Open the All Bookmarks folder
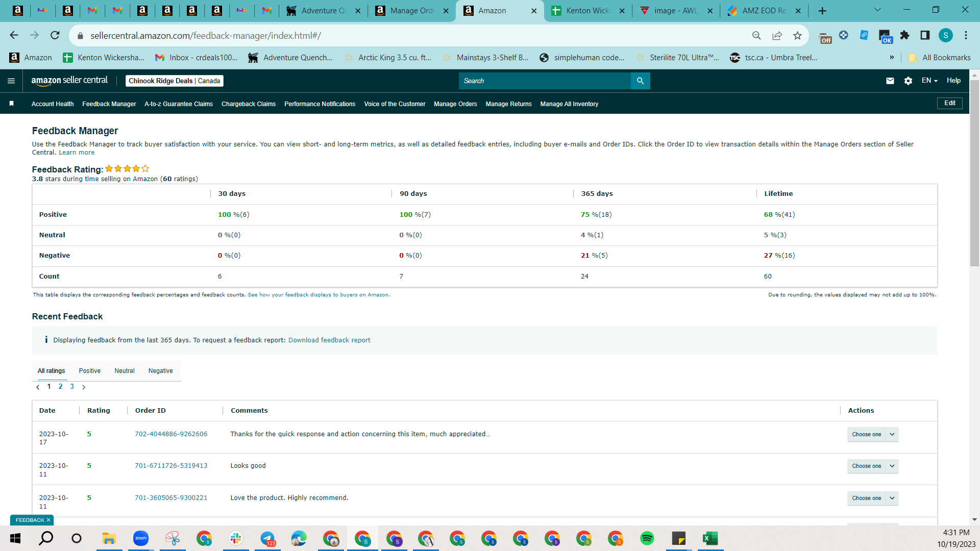Image resolution: width=980 pixels, height=551 pixels. (x=940, y=58)
